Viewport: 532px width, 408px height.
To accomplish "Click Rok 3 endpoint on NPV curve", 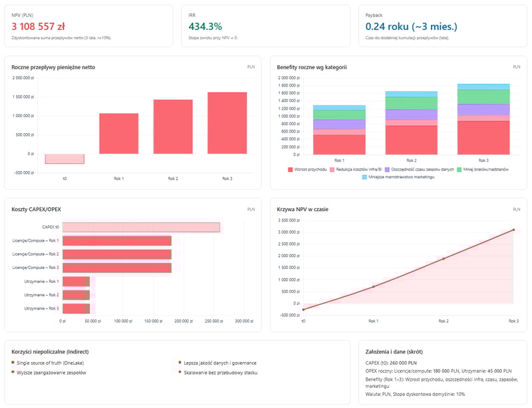I will [513, 230].
